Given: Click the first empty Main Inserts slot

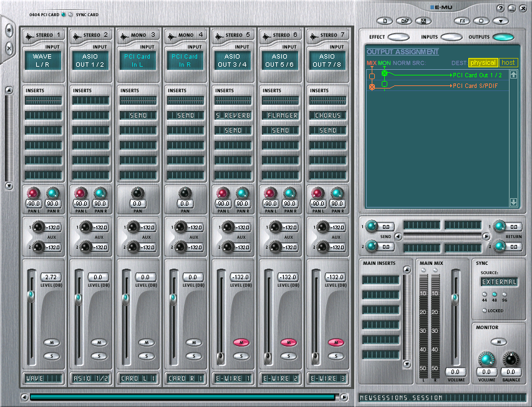Looking at the screenshot, I should (x=380, y=280).
